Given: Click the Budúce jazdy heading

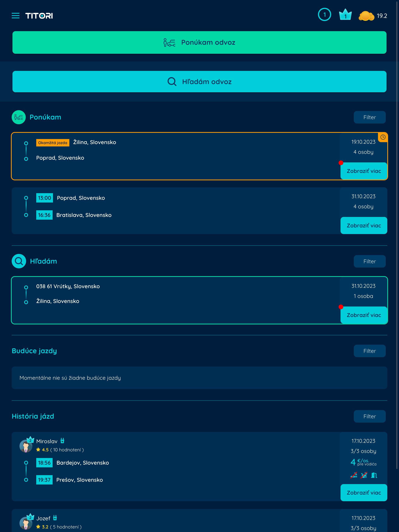Looking at the screenshot, I should 34,351.
